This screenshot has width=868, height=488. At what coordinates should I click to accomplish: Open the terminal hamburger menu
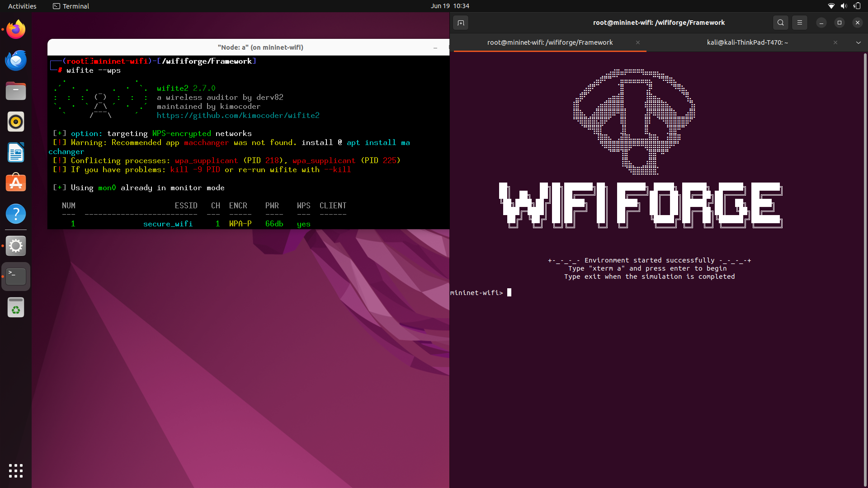pyautogui.click(x=799, y=23)
